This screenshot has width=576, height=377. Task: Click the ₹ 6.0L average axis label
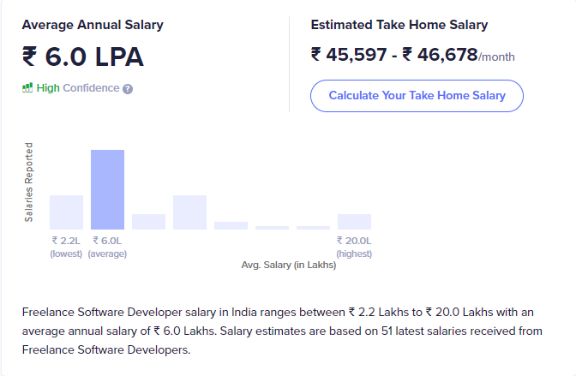(x=107, y=247)
